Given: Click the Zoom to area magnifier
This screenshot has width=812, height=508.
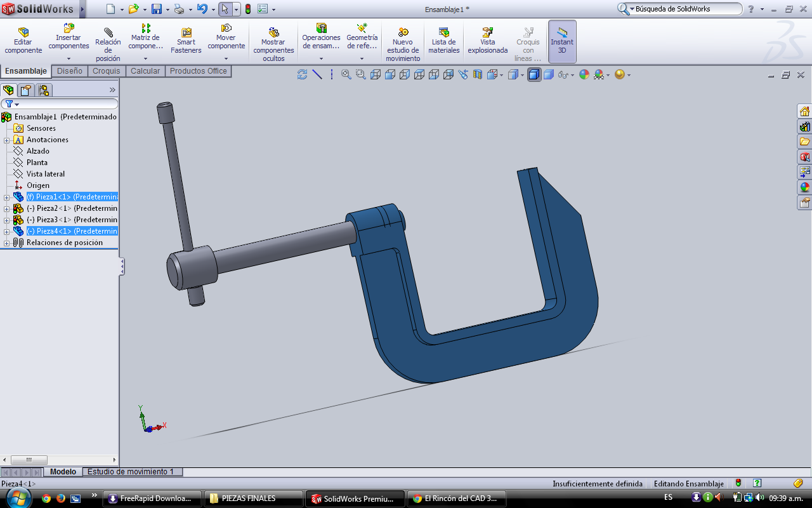Looking at the screenshot, I should 361,74.
